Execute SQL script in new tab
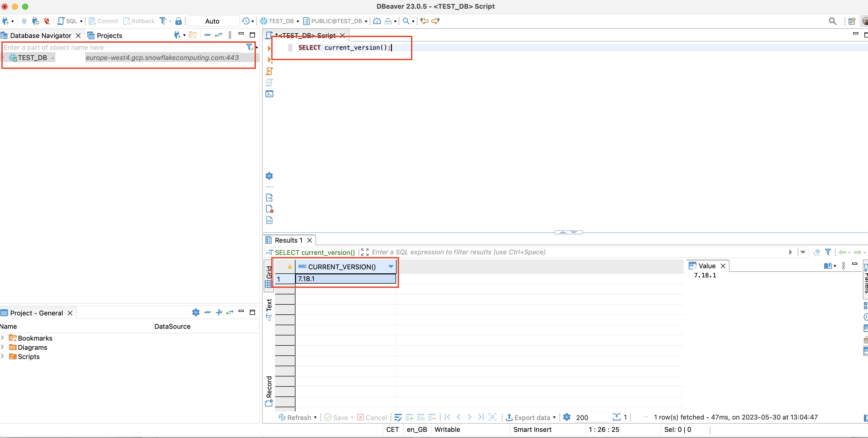The width and height of the screenshot is (868, 438). tap(269, 60)
